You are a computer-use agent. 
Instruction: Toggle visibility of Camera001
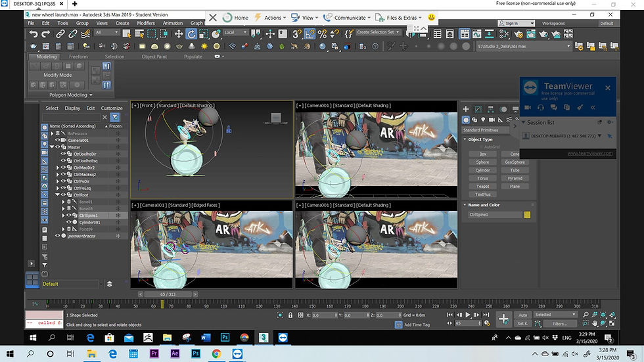(58, 141)
